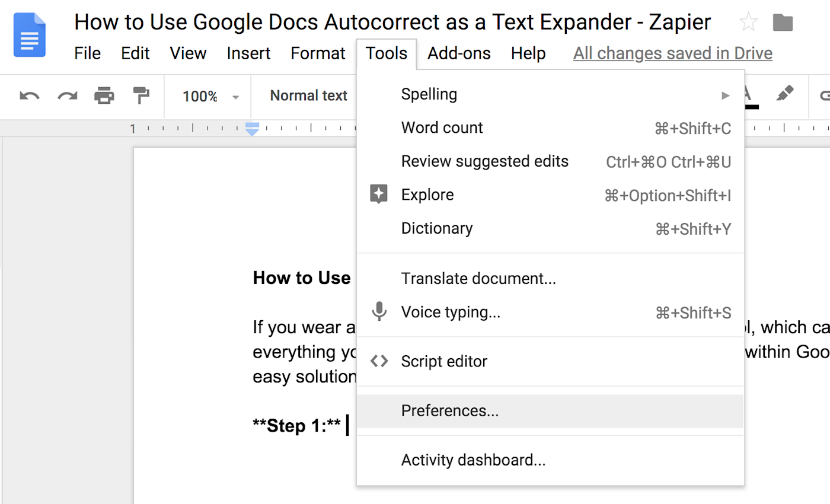Expand the Spelling submenu

tap(550, 94)
